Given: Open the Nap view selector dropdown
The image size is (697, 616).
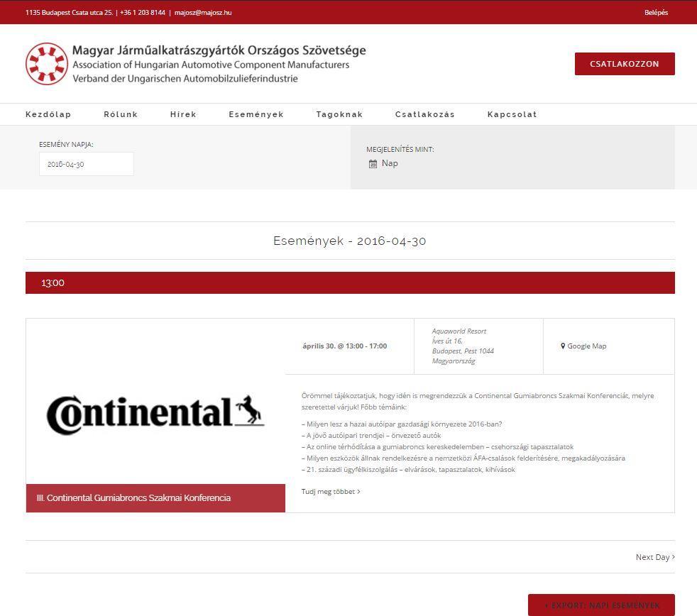Looking at the screenshot, I should click(x=383, y=163).
